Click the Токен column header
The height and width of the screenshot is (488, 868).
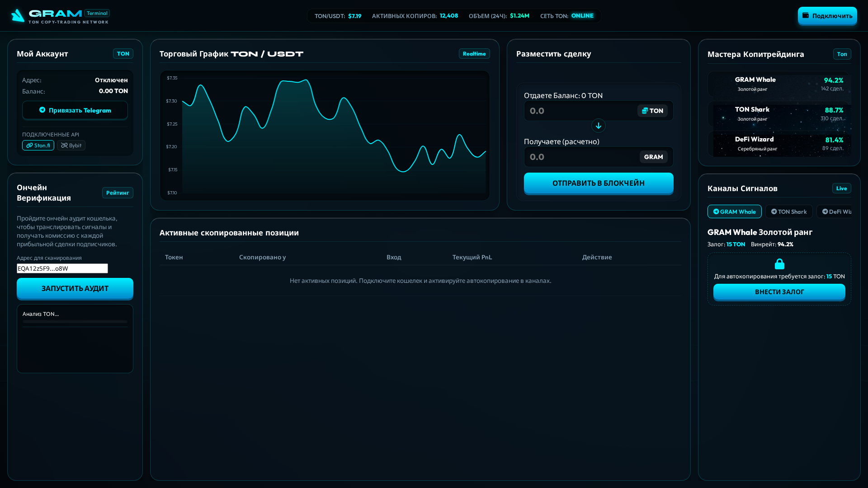(174, 257)
